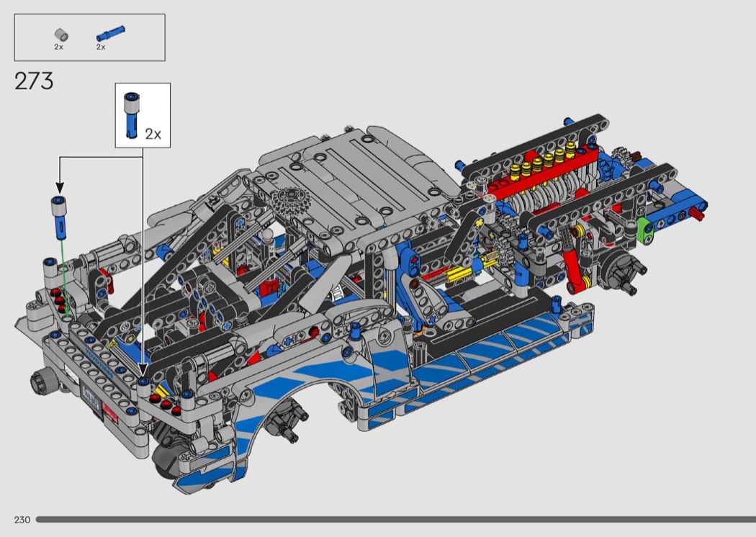Select the green connector piece on the front
756x537 pixels.
[644, 230]
